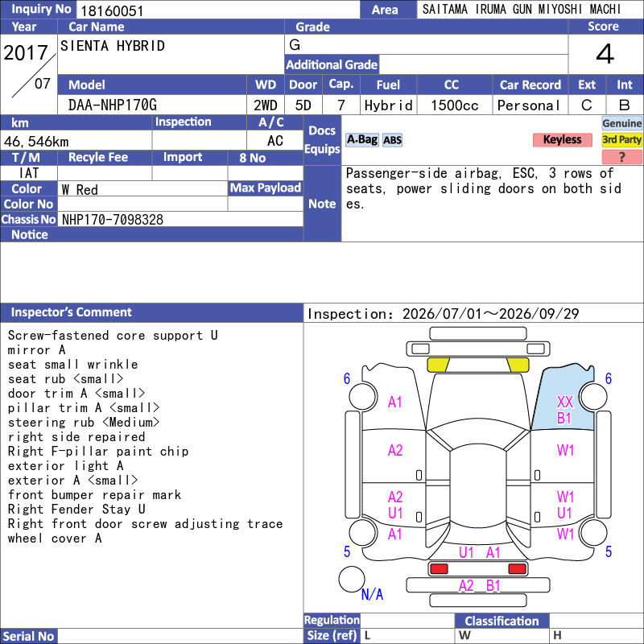Click the U1 A1 rear bumper marks
644x644 pixels.
[479, 553]
